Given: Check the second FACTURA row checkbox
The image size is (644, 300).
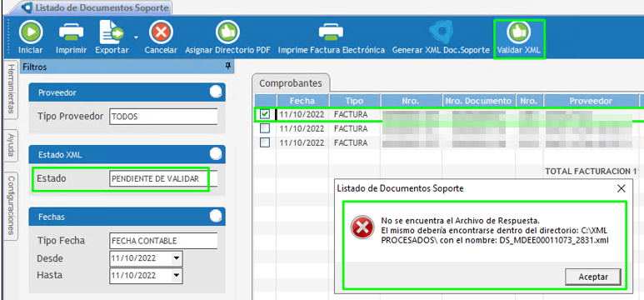Looking at the screenshot, I should click(x=265, y=128).
